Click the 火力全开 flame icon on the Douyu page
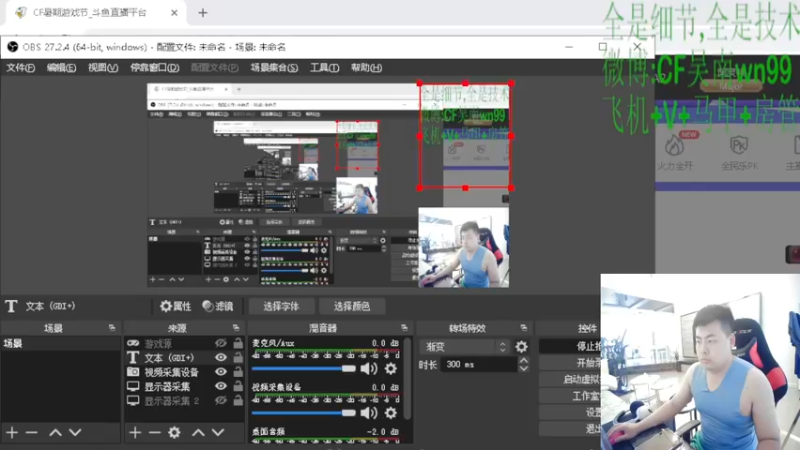 click(x=674, y=146)
